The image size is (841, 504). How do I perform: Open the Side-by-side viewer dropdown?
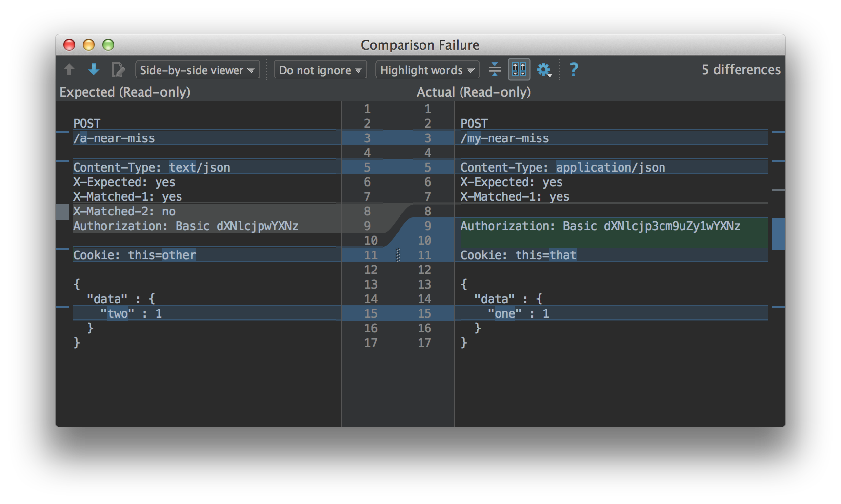pyautogui.click(x=197, y=70)
